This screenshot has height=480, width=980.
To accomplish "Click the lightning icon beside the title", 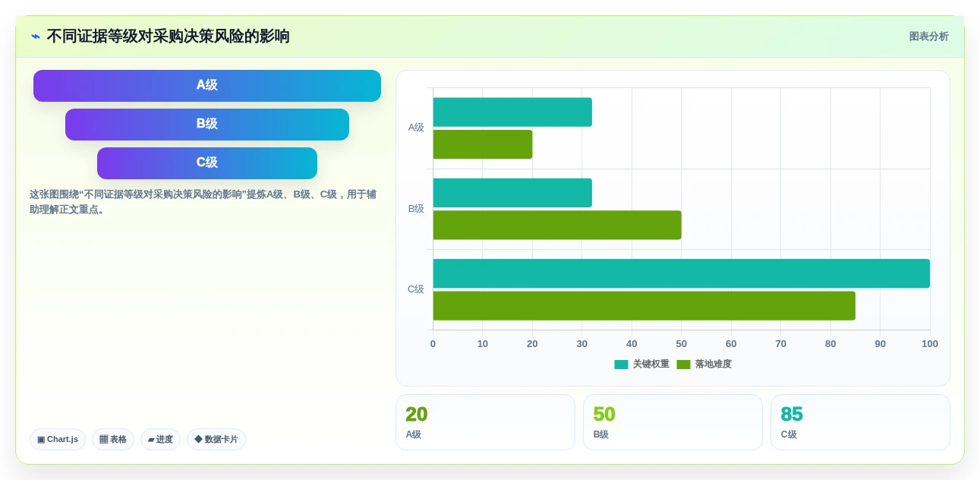I will coord(36,36).
